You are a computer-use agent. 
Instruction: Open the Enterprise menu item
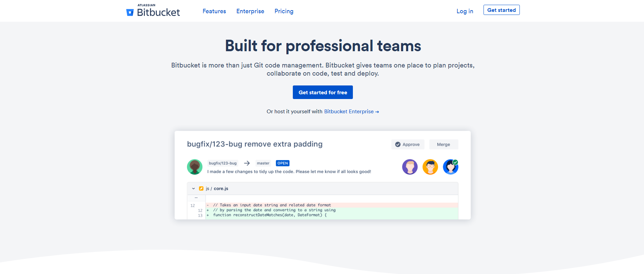[x=250, y=11]
